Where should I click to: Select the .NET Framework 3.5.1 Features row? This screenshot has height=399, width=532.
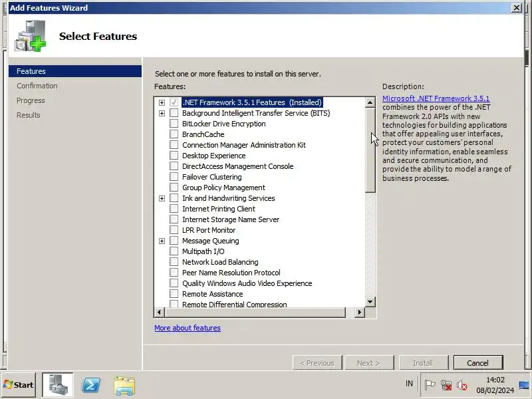click(252, 102)
